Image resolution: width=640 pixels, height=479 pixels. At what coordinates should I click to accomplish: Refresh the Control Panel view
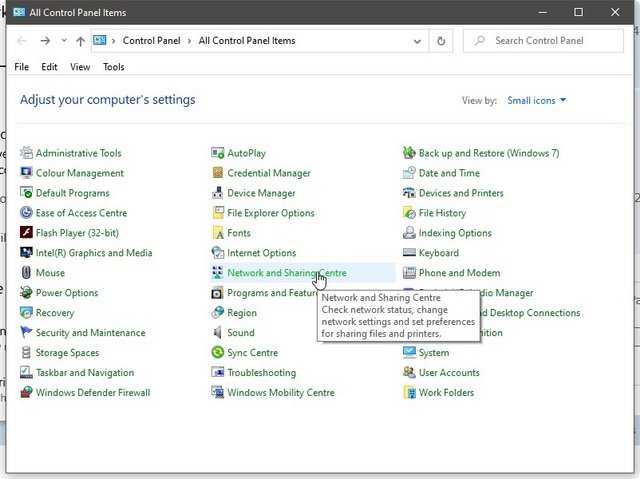(441, 41)
